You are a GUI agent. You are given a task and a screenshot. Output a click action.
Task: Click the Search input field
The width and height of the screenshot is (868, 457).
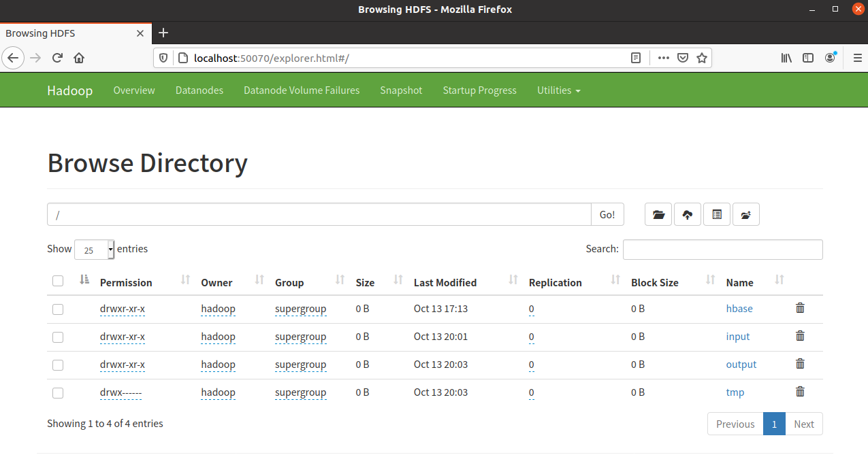722,250
